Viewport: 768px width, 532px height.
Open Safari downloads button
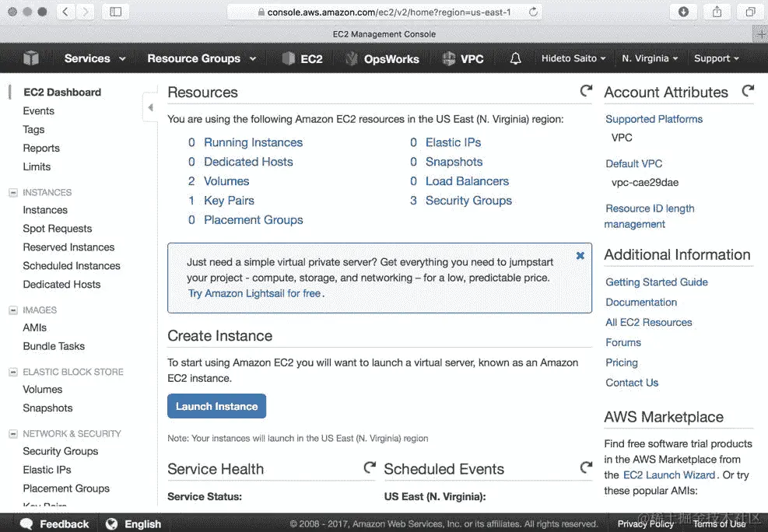[x=683, y=12]
